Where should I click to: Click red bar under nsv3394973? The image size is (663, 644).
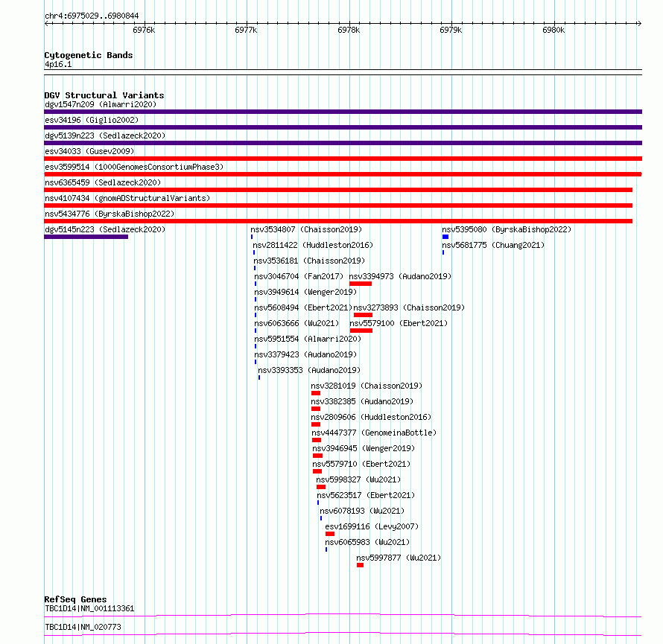(x=361, y=284)
